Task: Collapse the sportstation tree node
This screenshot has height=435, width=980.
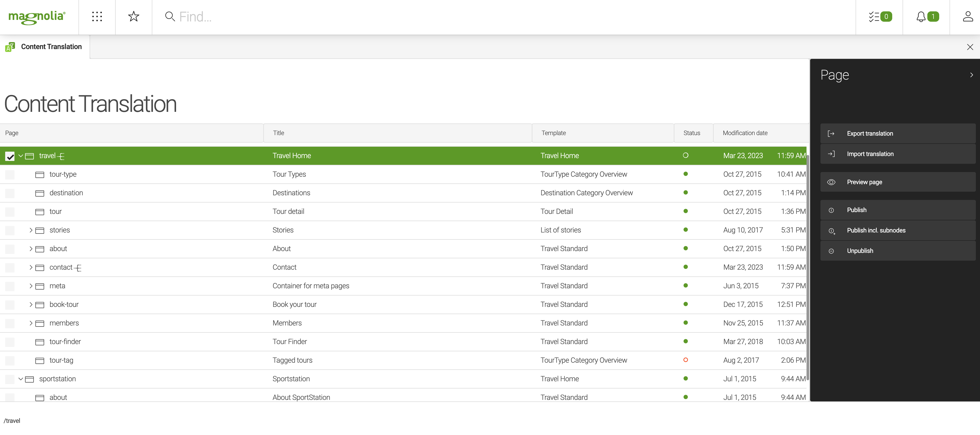Action: [x=21, y=379]
